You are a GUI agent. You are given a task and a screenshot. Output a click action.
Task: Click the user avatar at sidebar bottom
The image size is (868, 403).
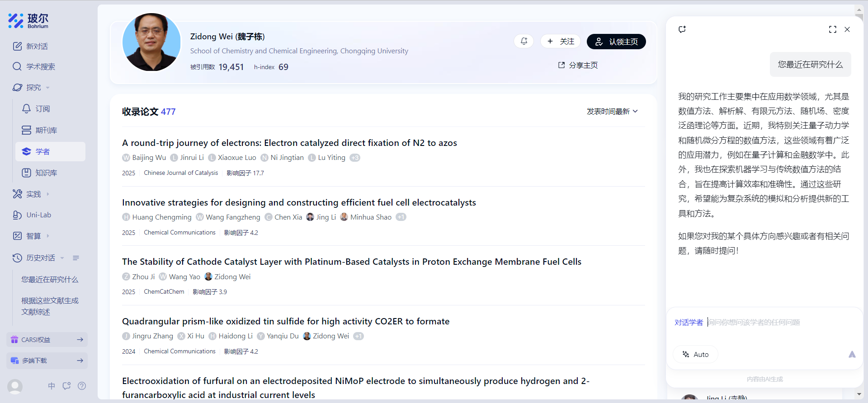pyautogui.click(x=15, y=386)
